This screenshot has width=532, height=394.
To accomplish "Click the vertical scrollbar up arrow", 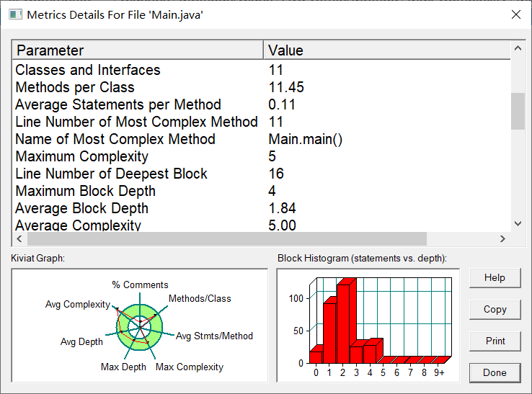I will point(518,48).
